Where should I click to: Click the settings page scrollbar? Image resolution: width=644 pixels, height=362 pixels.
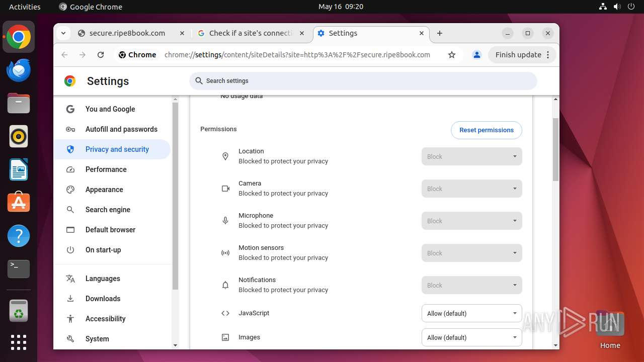point(555,149)
